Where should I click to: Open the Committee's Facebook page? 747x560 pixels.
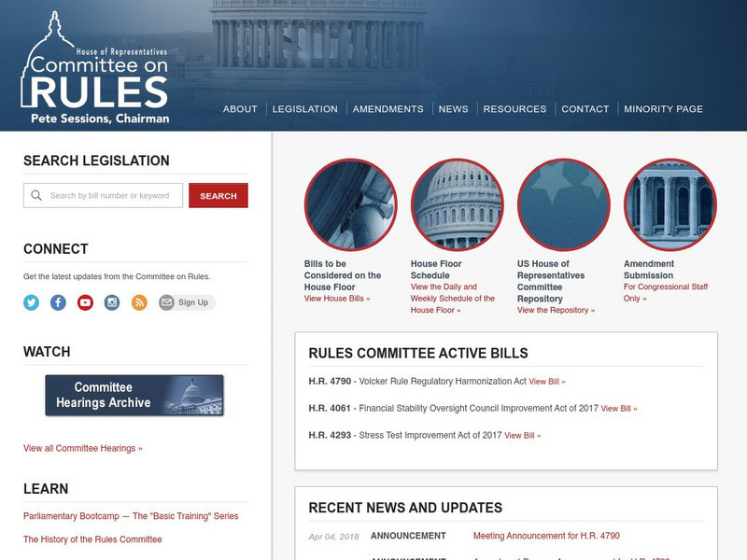(58, 301)
